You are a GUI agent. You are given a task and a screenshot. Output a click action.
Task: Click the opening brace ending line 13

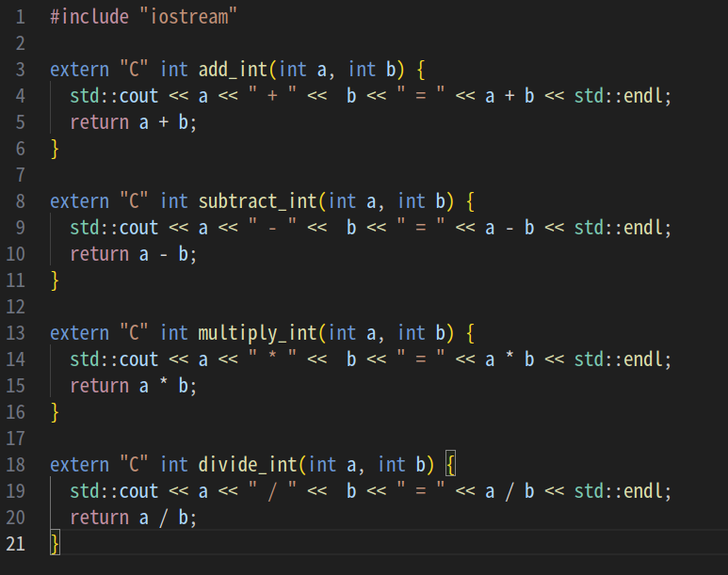tap(470, 334)
